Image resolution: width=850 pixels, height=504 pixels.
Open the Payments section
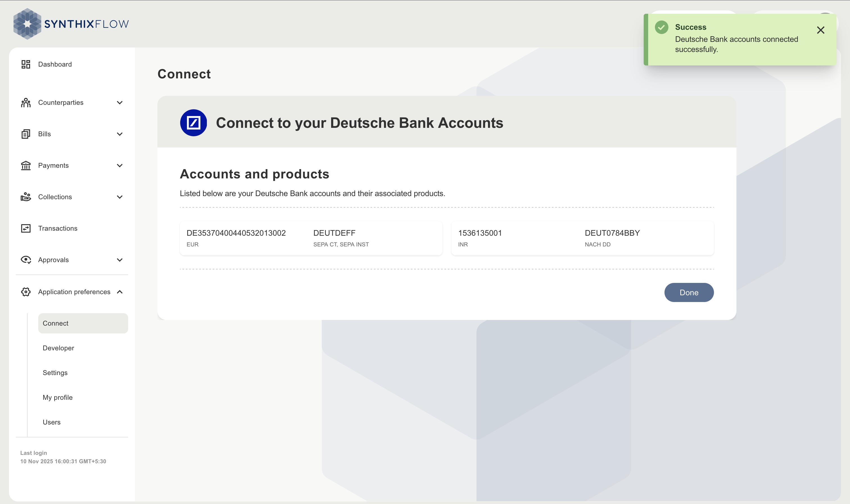click(x=53, y=165)
